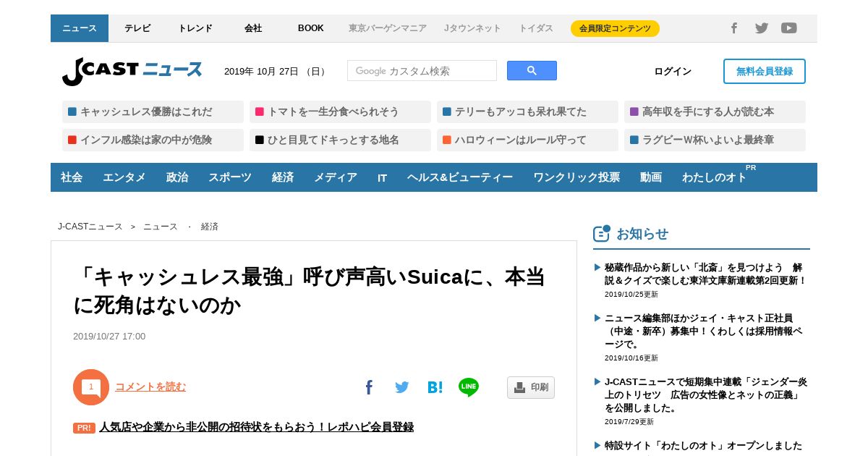
Task: Open ひと目見てドキっとする地名 topic
Action: click(x=340, y=140)
